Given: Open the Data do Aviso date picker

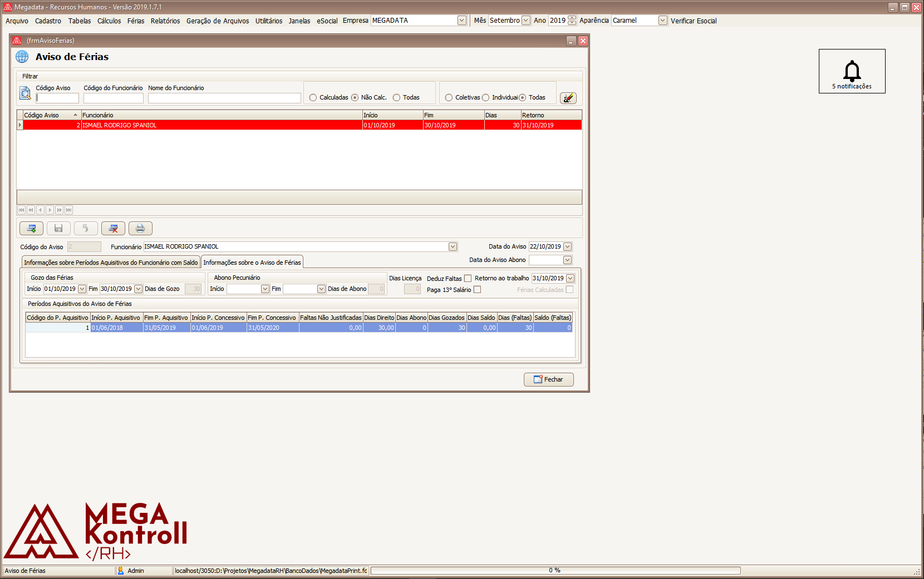Looking at the screenshot, I should pos(567,247).
